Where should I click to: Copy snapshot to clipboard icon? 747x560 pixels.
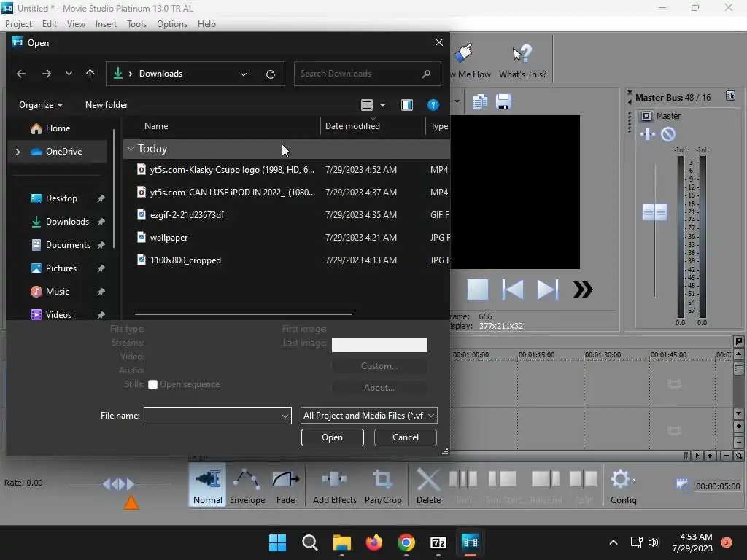pyautogui.click(x=479, y=101)
